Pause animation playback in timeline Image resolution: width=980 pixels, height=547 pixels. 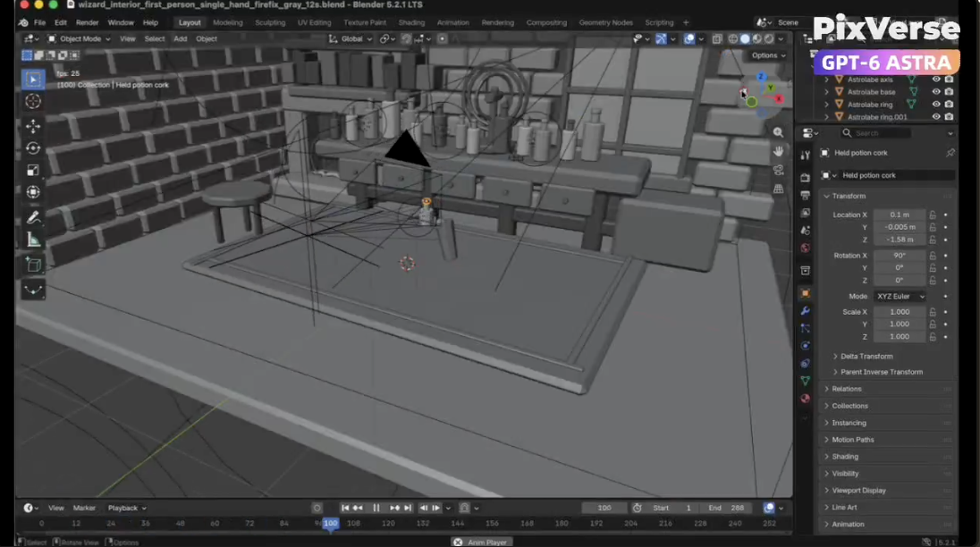click(376, 508)
